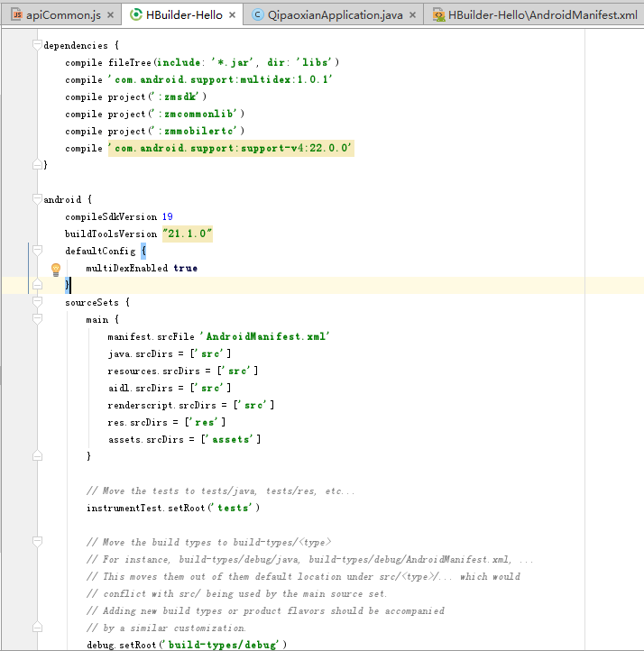Image resolution: width=644 pixels, height=651 pixels.
Task: Switch to the apiCommon.js tab
Action: (x=61, y=15)
